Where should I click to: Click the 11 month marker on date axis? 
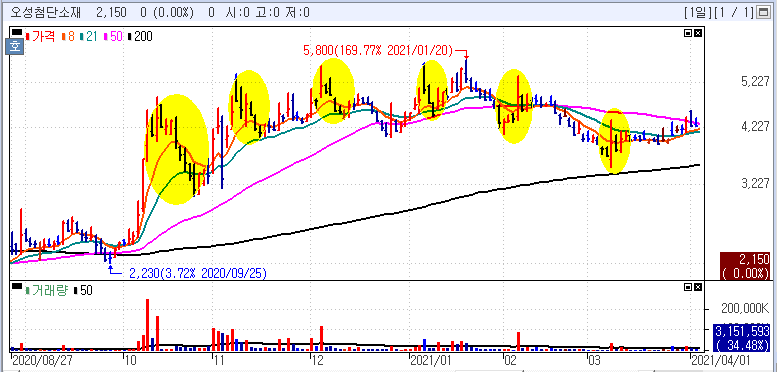click(x=220, y=359)
